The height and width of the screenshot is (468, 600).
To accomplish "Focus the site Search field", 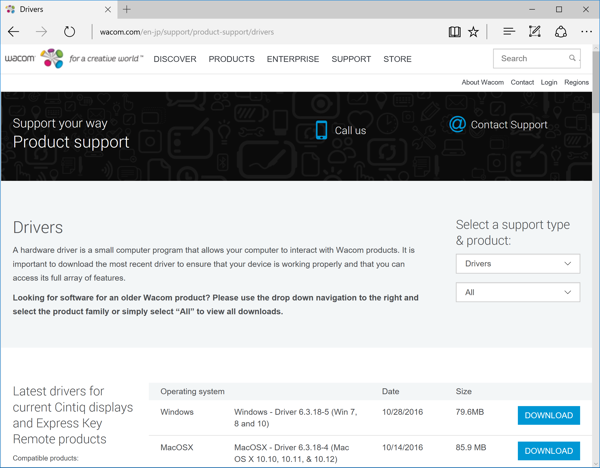I will click(534, 58).
